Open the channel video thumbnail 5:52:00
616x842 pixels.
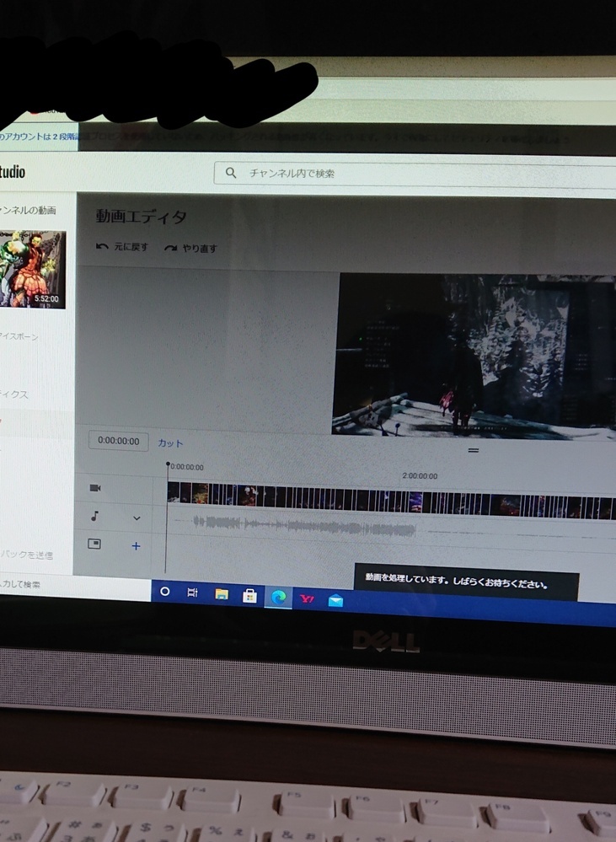[32, 269]
